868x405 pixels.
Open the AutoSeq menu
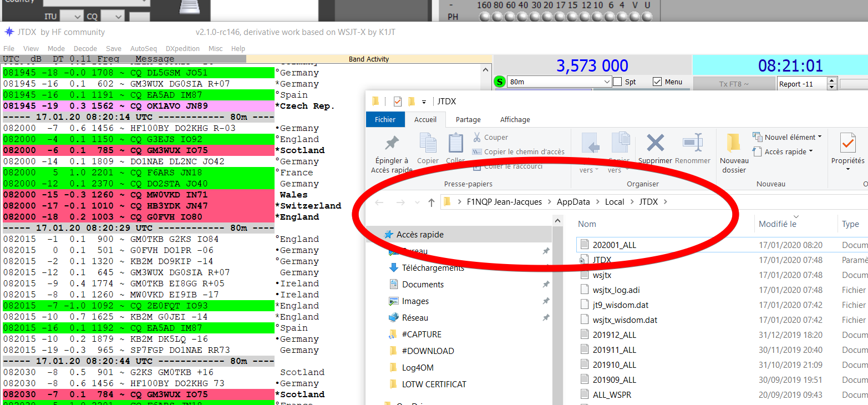pyautogui.click(x=144, y=49)
